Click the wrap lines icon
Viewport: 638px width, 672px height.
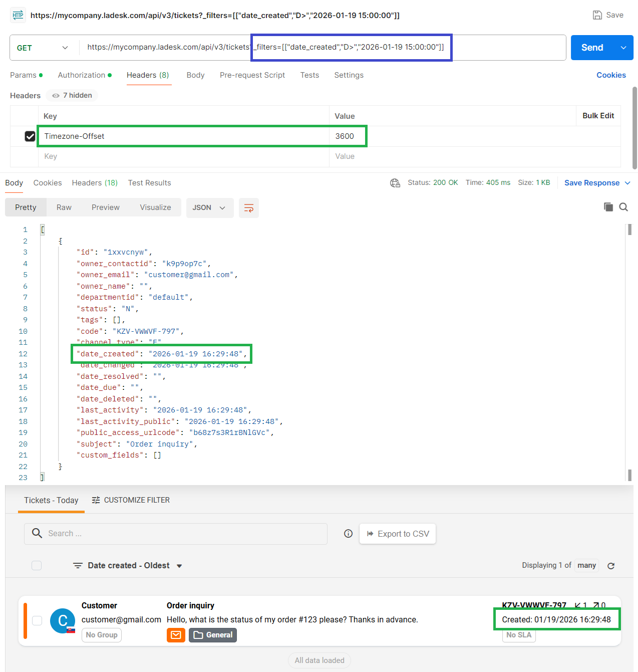248,208
